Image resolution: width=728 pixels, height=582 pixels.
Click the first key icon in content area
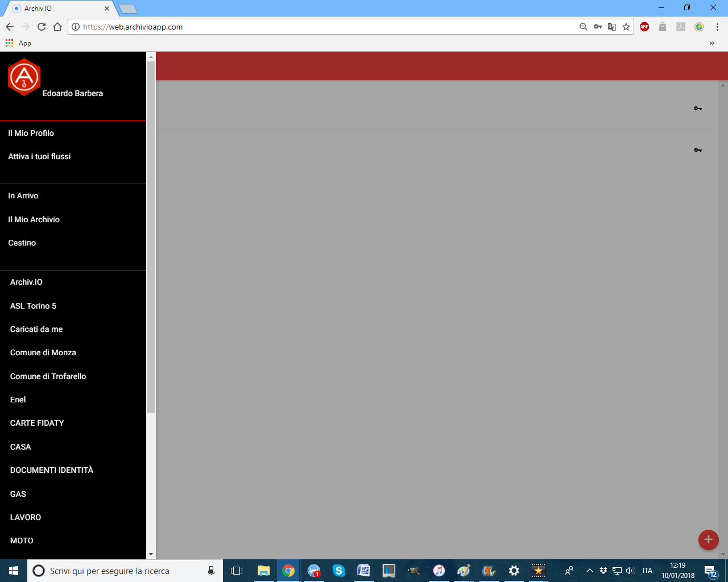(698, 109)
